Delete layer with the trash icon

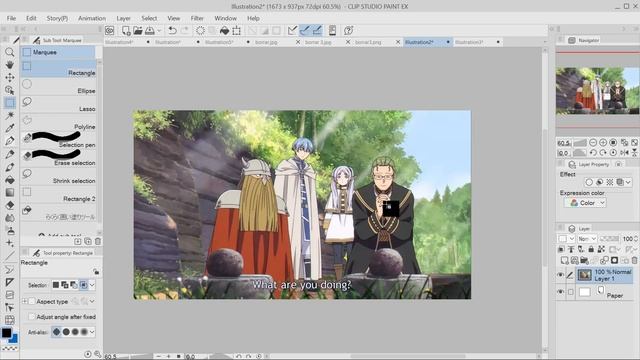(x=634, y=260)
